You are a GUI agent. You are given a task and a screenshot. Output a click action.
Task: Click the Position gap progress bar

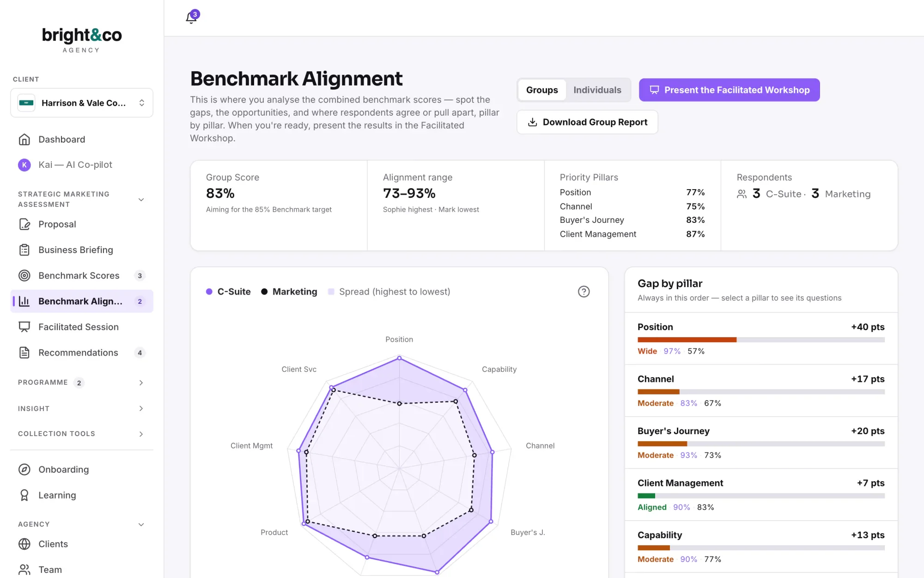pos(761,340)
